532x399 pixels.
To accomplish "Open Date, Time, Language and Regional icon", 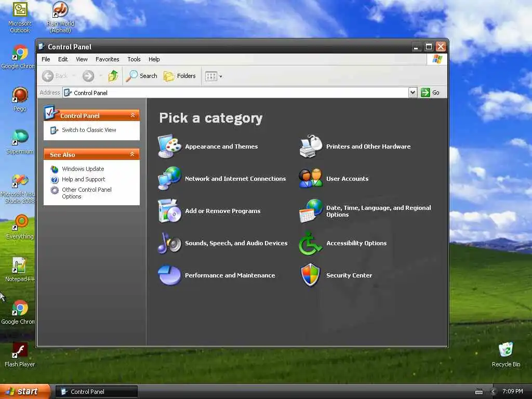I will point(311,211).
